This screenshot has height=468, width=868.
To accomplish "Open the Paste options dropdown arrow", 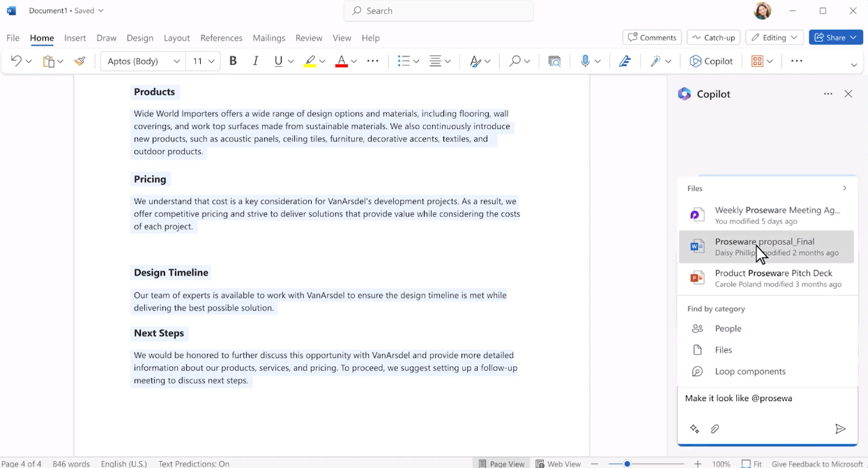I will click(61, 61).
